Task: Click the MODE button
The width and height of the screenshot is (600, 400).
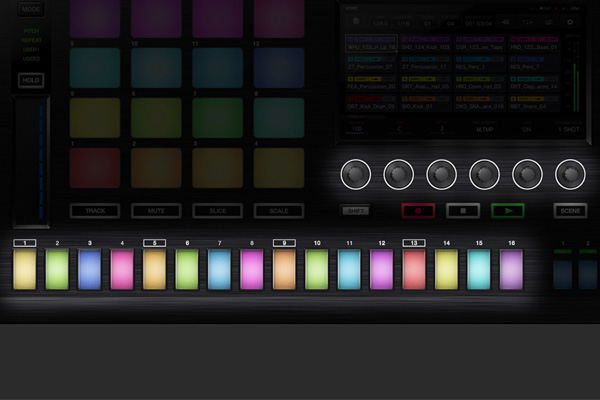Action: [x=31, y=9]
